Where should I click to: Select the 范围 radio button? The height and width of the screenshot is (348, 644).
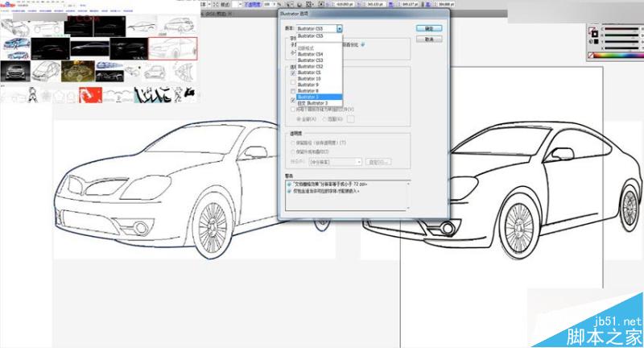click(x=324, y=119)
